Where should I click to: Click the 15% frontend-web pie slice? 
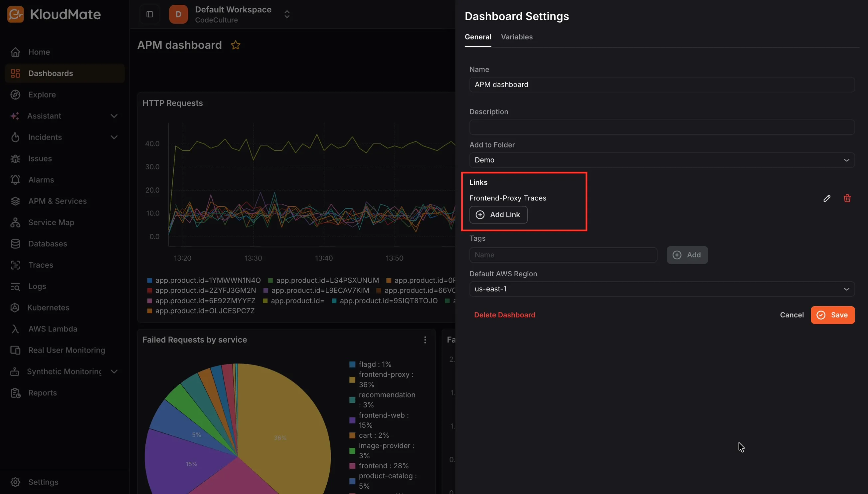[x=192, y=464]
